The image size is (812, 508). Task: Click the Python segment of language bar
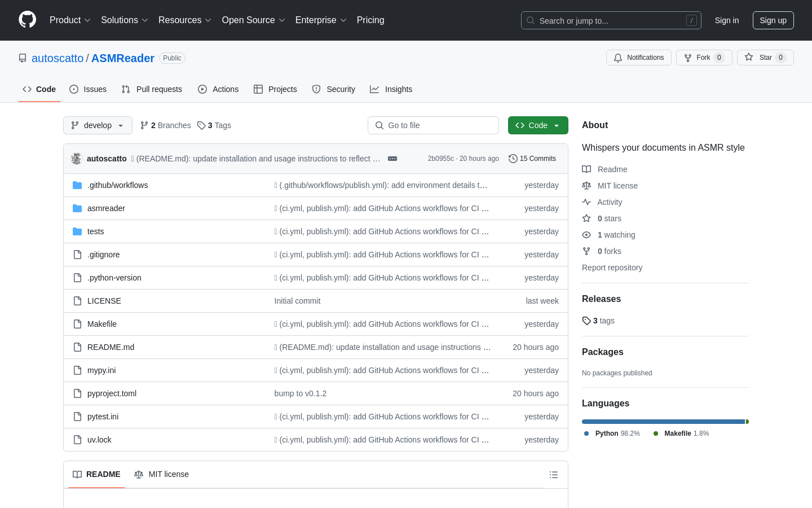(663, 422)
